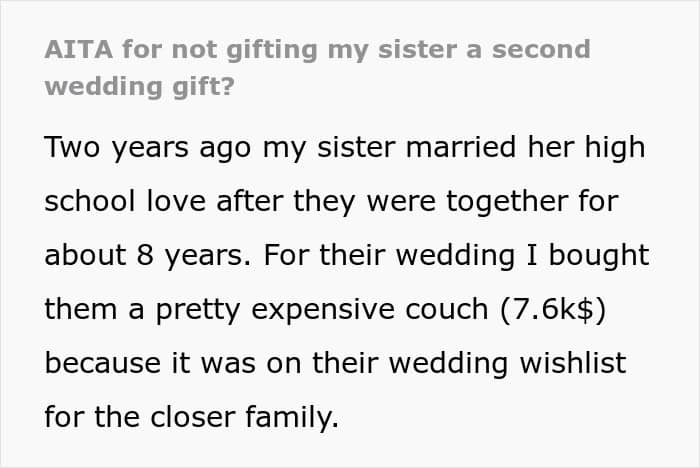Click the number "8" before years
Screen dimensions: 700x468
pyautogui.click(x=145, y=255)
